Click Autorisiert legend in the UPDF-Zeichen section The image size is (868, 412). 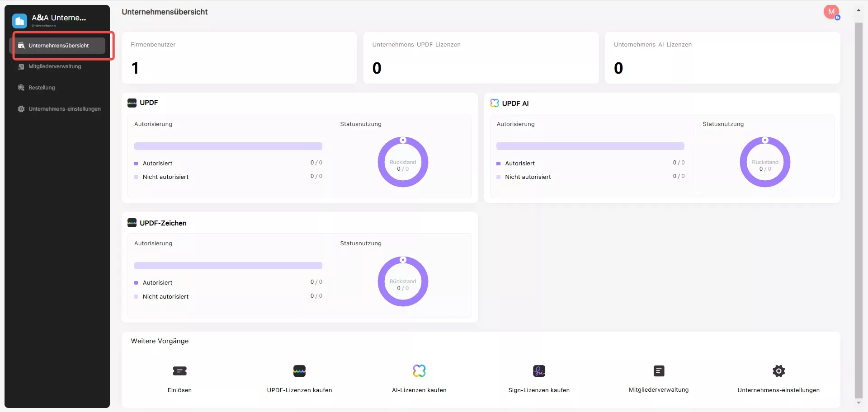157,283
